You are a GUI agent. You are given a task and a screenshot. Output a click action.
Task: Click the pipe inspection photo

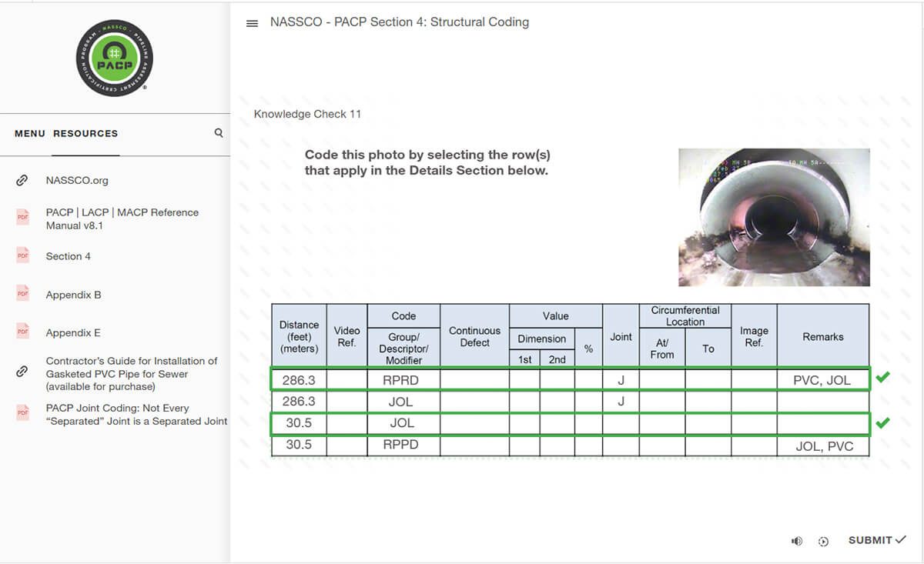coord(774,217)
